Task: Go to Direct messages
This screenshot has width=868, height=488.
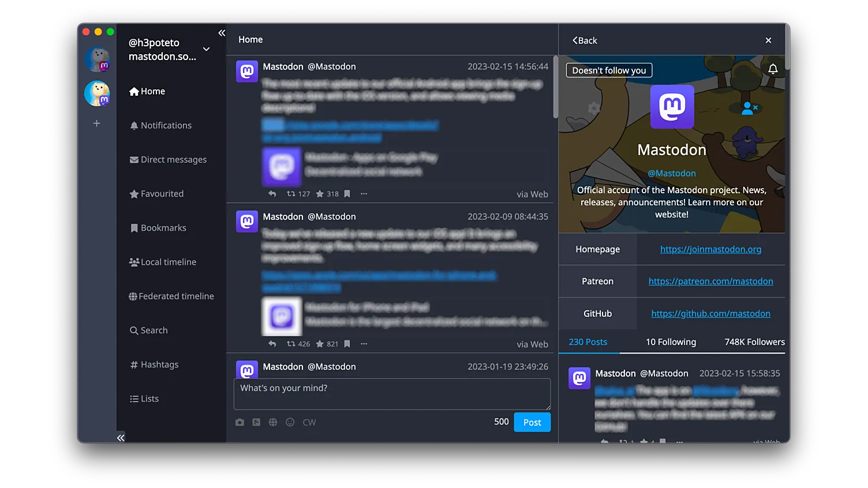Action: [x=168, y=160]
